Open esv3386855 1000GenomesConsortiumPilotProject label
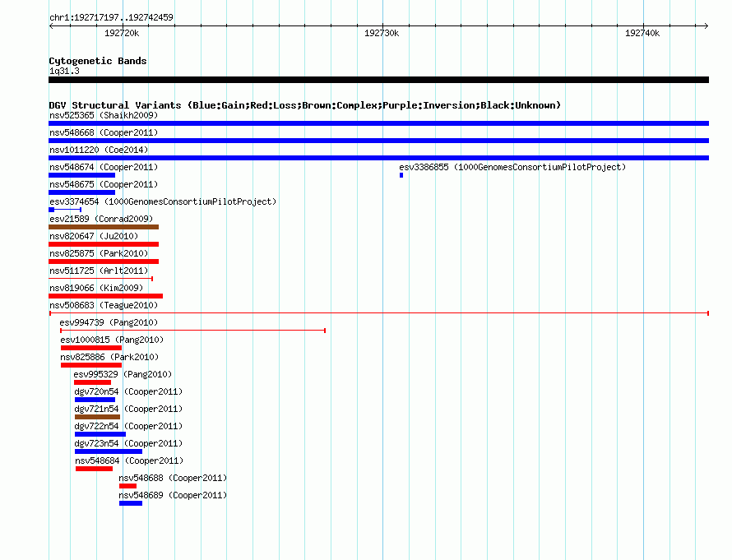The width and height of the screenshot is (732, 560). [x=512, y=167]
